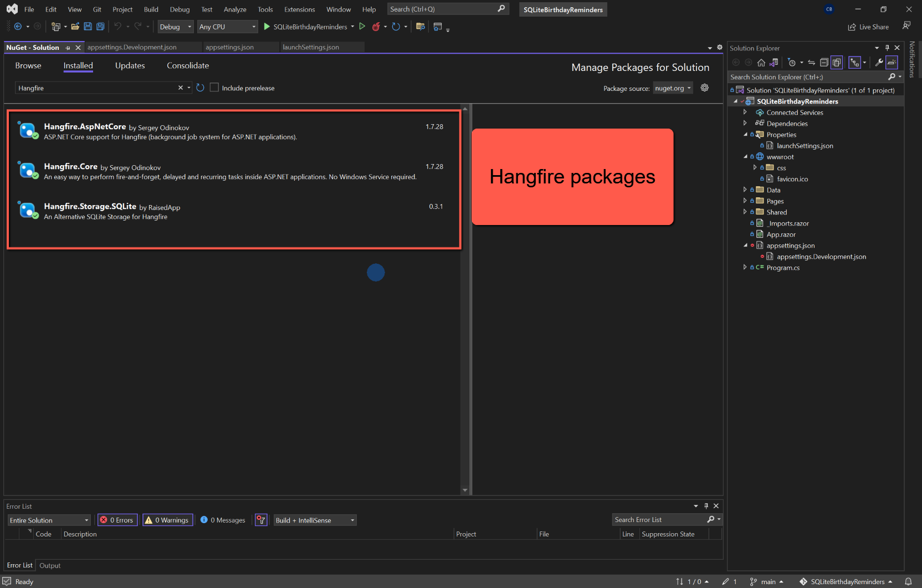
Task: Start without debugging using hollow play icon
Action: tap(362, 27)
